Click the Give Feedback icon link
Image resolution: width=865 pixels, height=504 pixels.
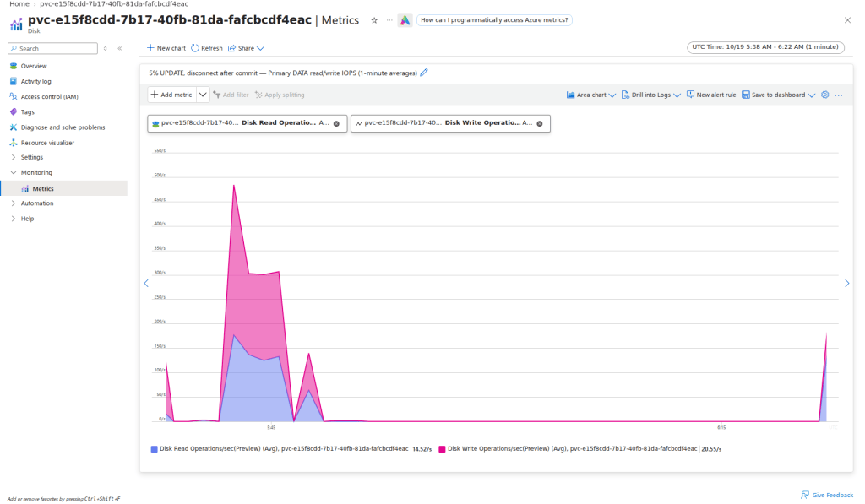pos(827,495)
